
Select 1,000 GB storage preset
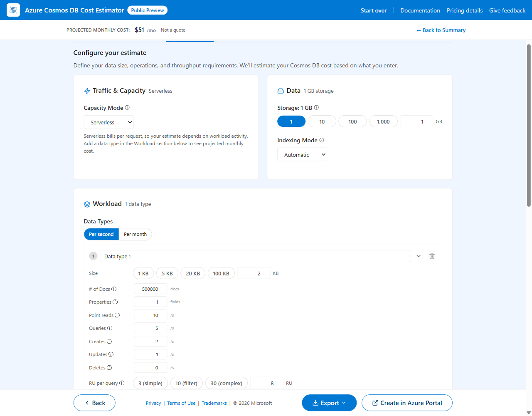[x=383, y=121]
